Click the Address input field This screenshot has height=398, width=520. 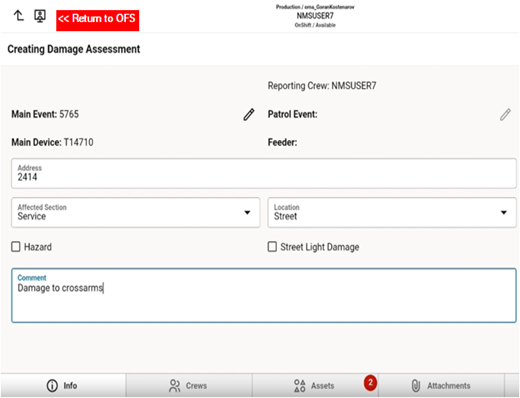coord(264,173)
